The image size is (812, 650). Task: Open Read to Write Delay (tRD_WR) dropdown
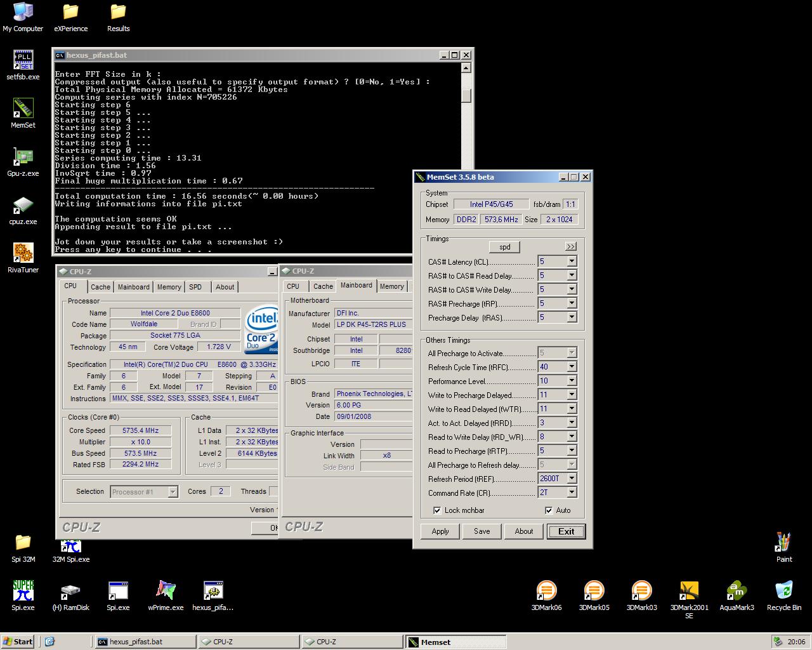[x=572, y=437]
